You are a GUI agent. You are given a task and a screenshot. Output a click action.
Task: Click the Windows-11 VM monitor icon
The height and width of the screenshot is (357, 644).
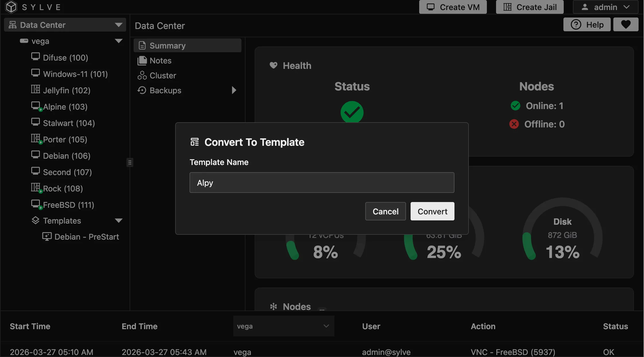(36, 73)
